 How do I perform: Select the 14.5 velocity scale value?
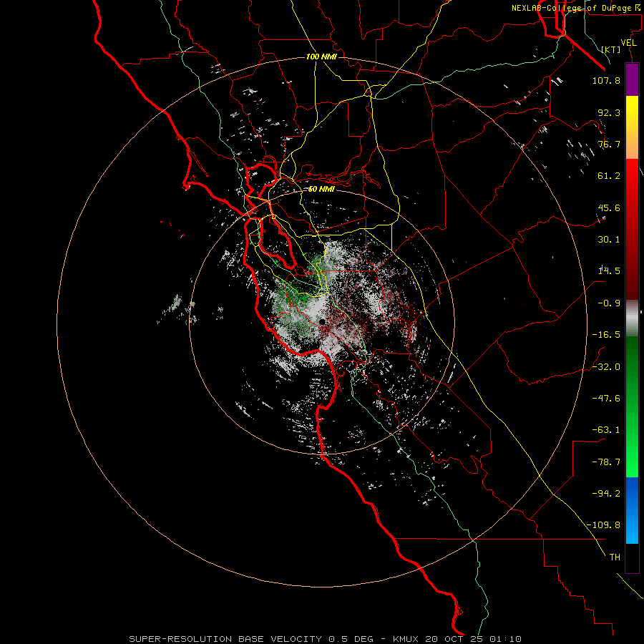(609, 271)
